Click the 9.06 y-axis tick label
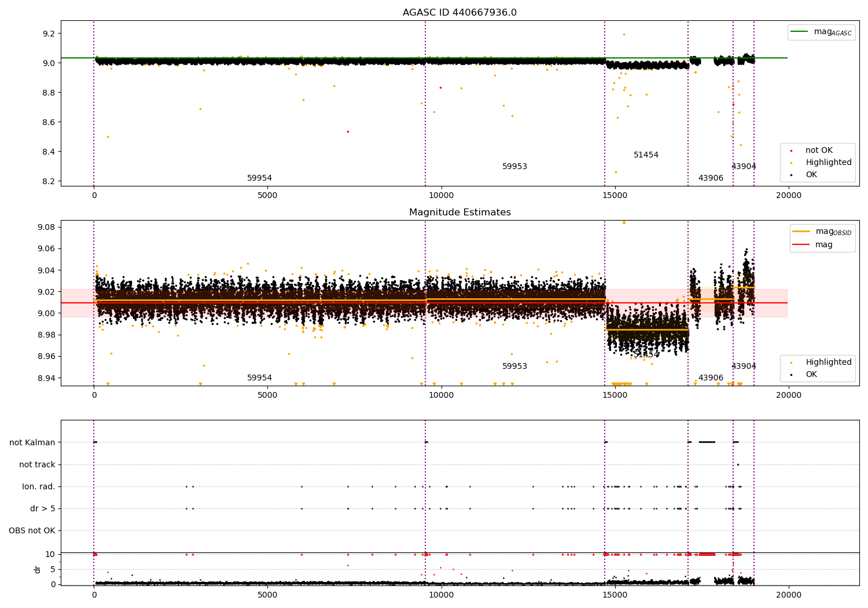868x608 pixels. coord(47,249)
